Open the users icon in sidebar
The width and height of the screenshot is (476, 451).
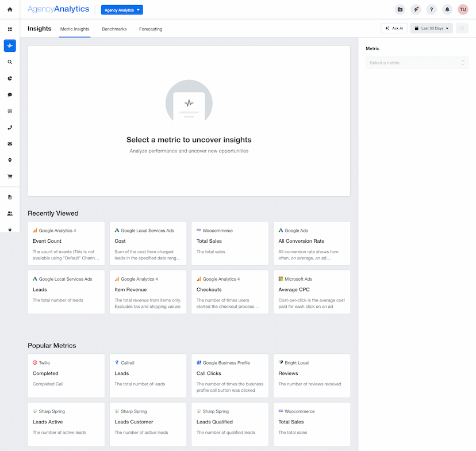10,213
